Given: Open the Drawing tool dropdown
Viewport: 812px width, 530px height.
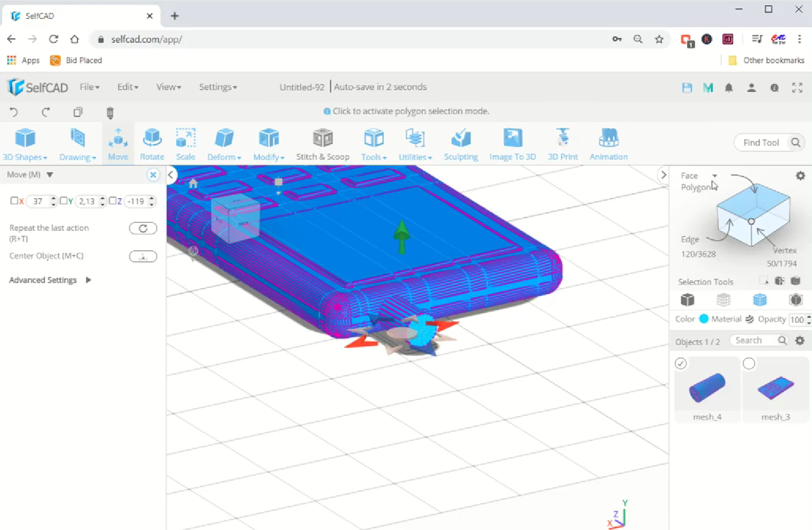Looking at the screenshot, I should click(78, 144).
